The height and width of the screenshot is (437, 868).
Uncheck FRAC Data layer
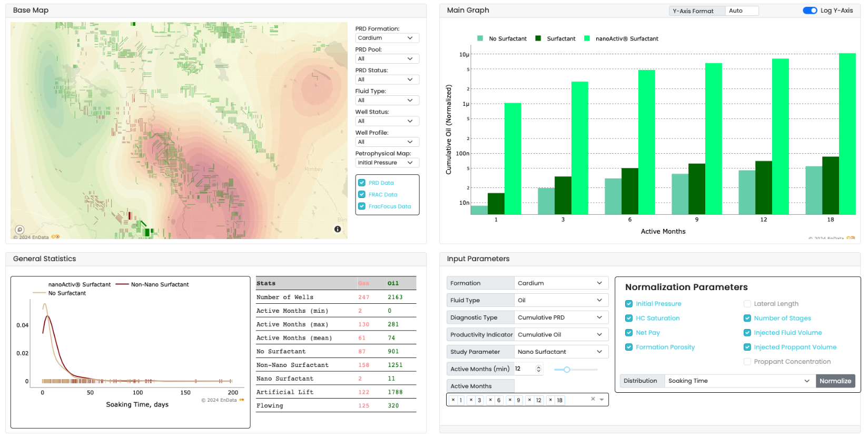(362, 194)
